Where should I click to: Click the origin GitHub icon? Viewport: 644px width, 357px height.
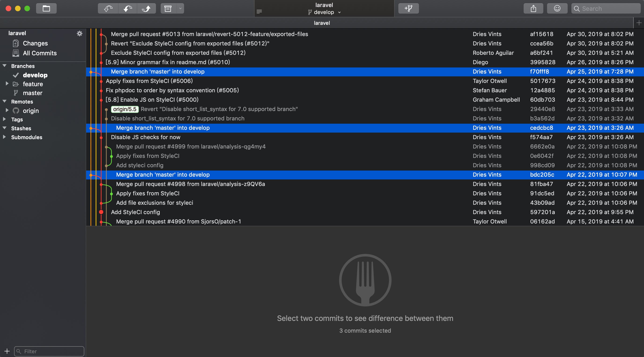pos(16,111)
